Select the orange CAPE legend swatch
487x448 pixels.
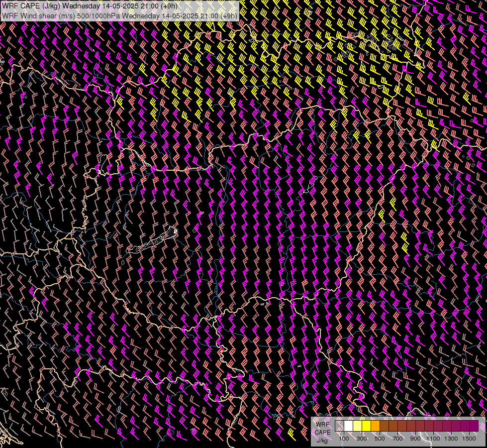click(375, 426)
